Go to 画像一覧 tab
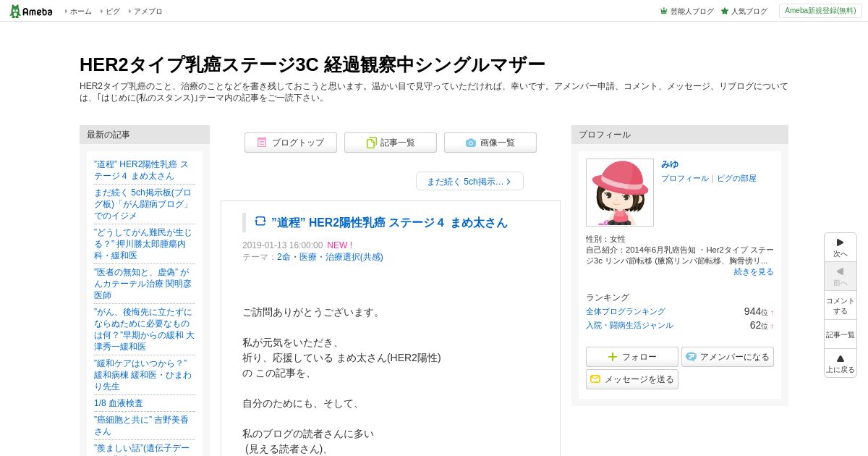 coord(490,143)
